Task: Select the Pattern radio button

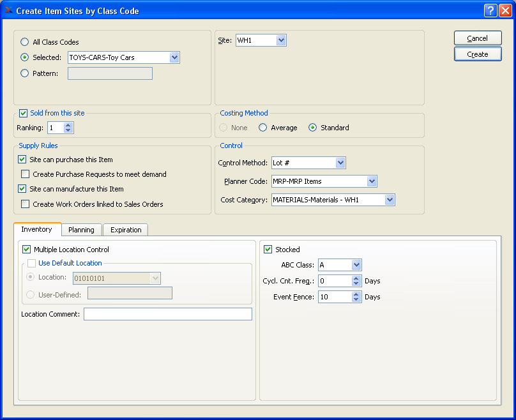Action: coord(25,73)
